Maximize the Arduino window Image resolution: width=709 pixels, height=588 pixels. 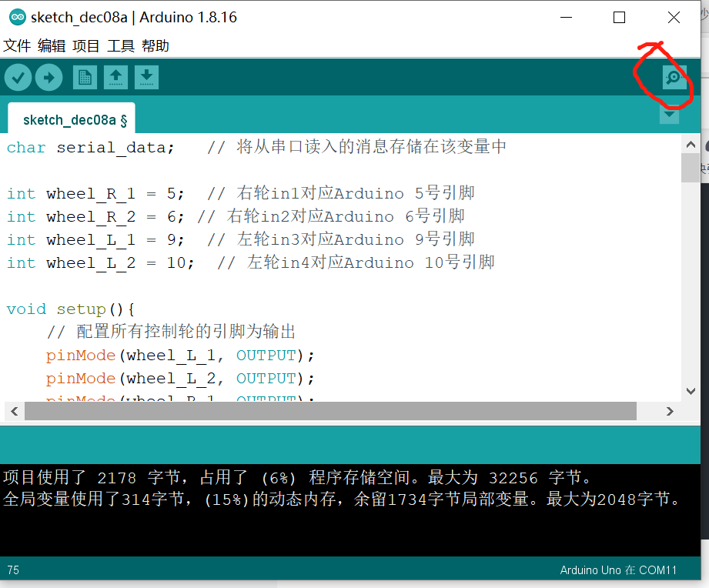click(x=620, y=18)
